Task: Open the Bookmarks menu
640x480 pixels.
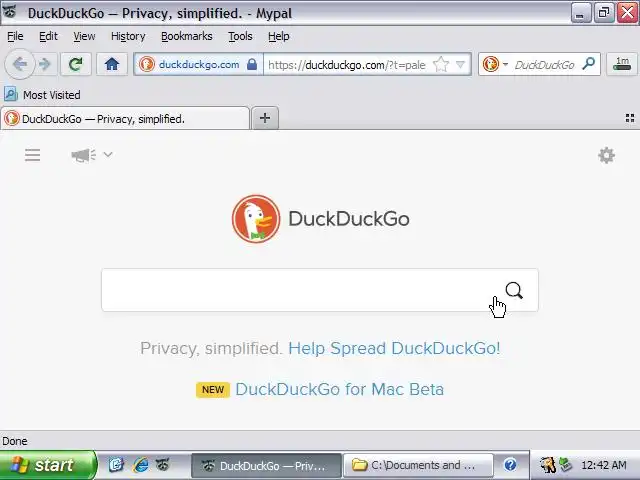Action: pos(187,36)
